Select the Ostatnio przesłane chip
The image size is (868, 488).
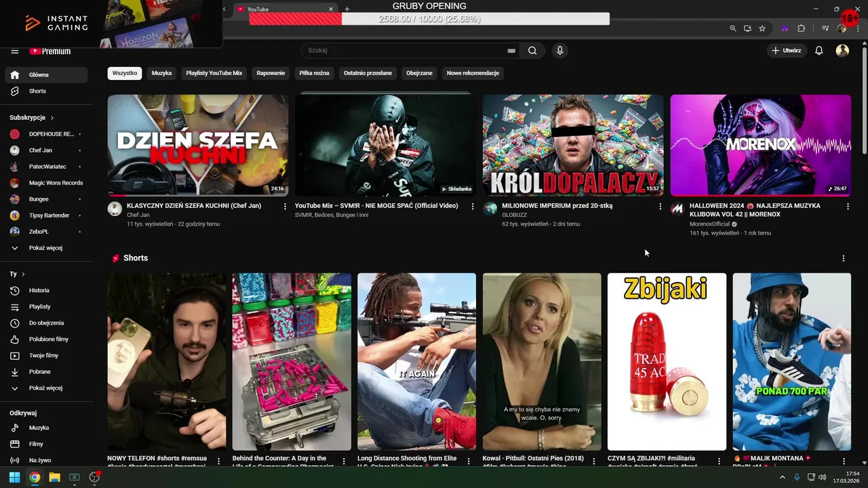(x=368, y=73)
